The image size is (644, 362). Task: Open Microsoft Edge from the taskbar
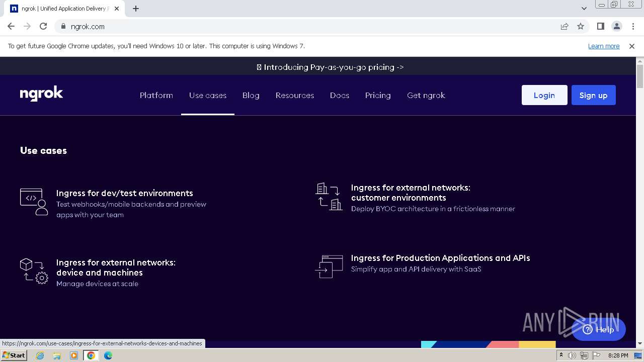(108, 355)
